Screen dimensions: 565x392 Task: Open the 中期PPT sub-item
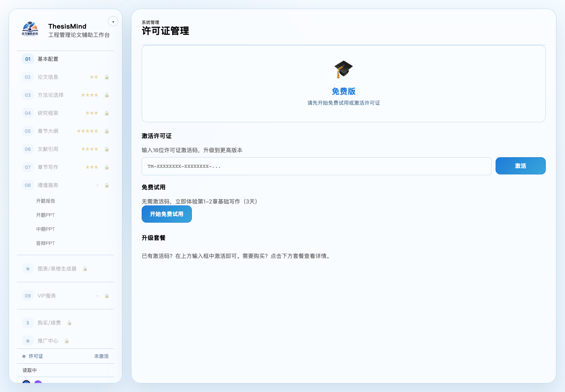coord(46,229)
